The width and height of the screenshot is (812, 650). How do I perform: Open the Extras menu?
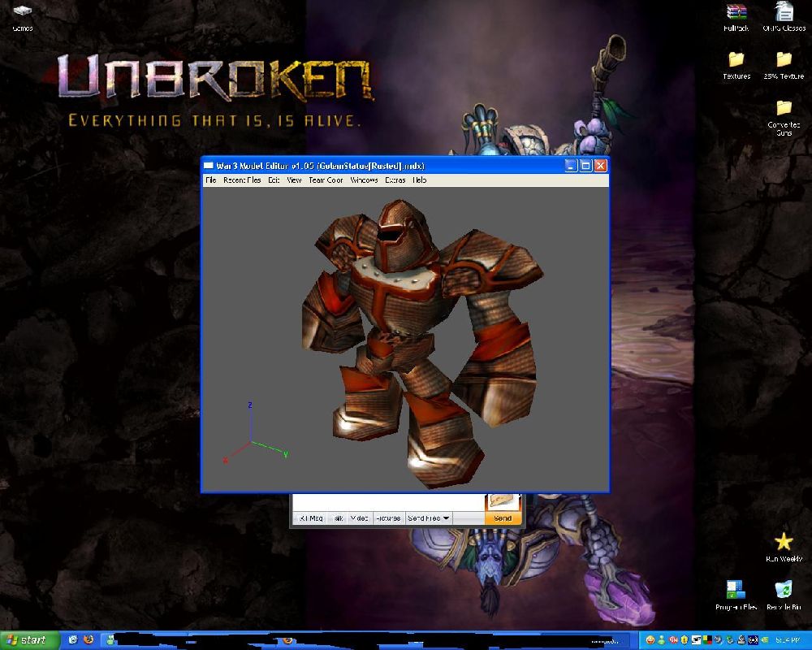[x=395, y=180]
